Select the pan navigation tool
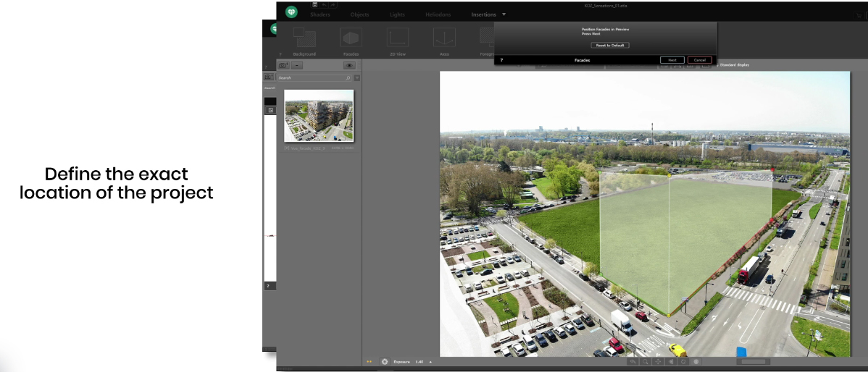Viewport: 868px width, 372px height. pyautogui.click(x=658, y=361)
